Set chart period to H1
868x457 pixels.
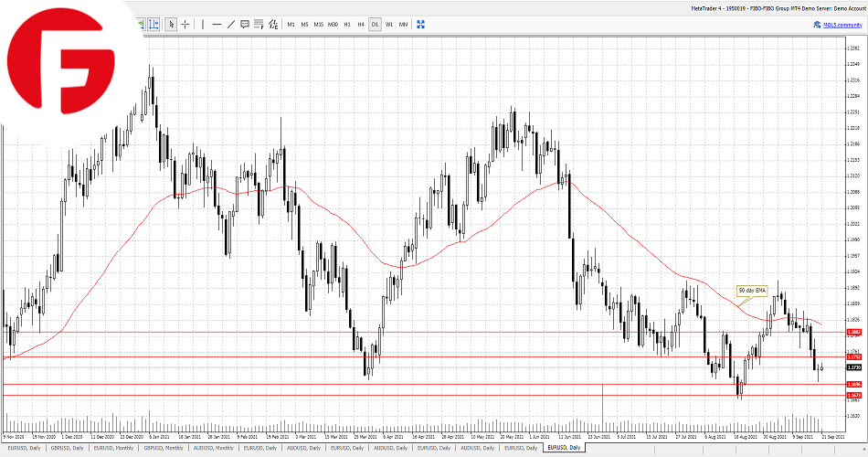(347, 24)
